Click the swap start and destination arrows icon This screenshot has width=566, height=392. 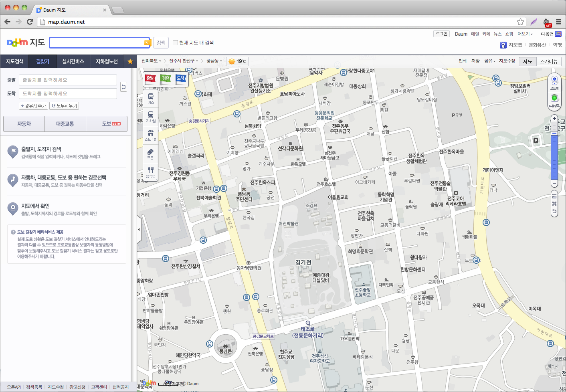[123, 87]
